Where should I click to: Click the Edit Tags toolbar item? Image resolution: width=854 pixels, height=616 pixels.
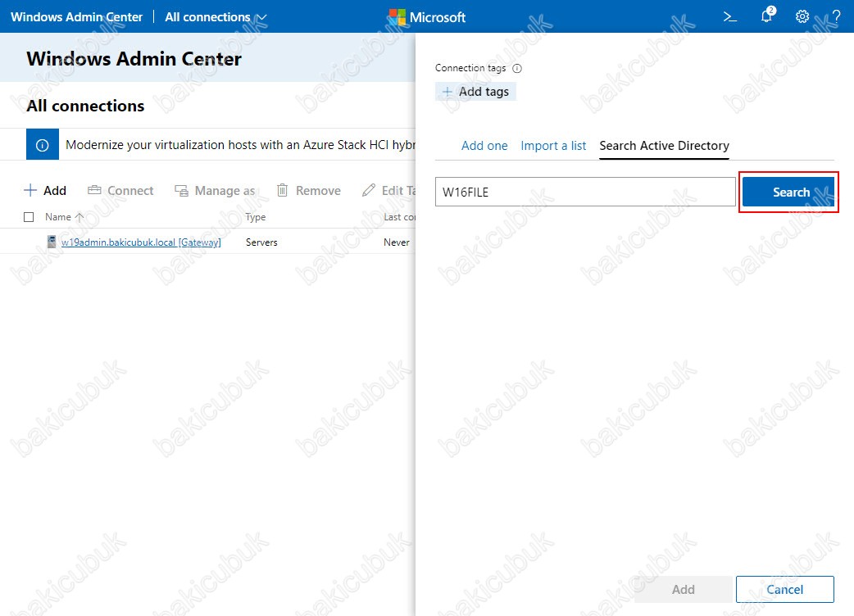coord(388,191)
